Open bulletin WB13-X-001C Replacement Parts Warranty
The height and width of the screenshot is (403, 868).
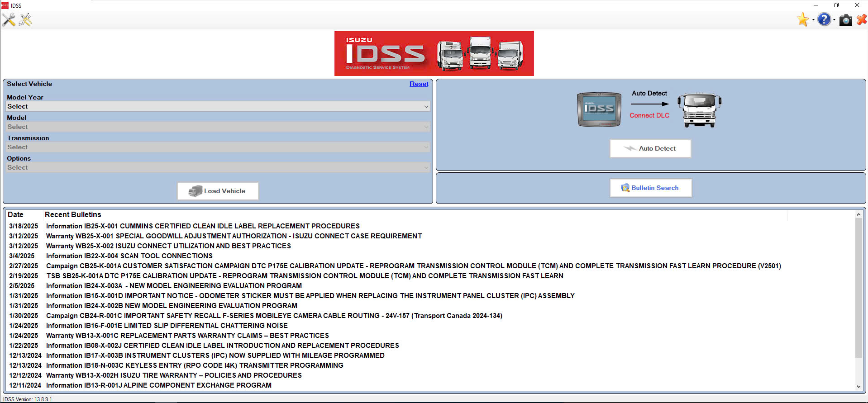point(187,336)
